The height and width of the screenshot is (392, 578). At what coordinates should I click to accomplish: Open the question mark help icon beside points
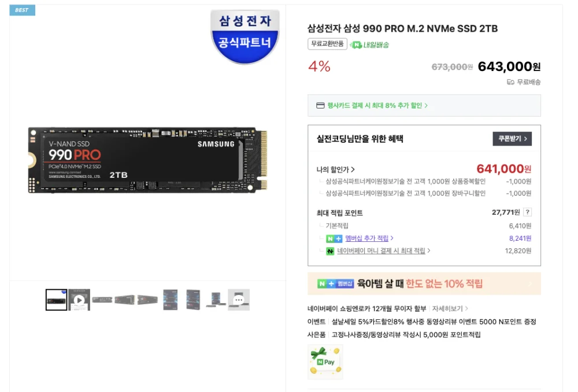tap(528, 212)
